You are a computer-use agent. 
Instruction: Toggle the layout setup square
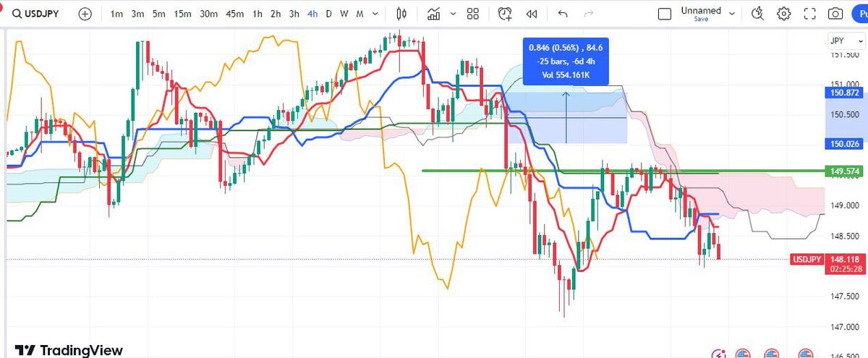click(664, 14)
